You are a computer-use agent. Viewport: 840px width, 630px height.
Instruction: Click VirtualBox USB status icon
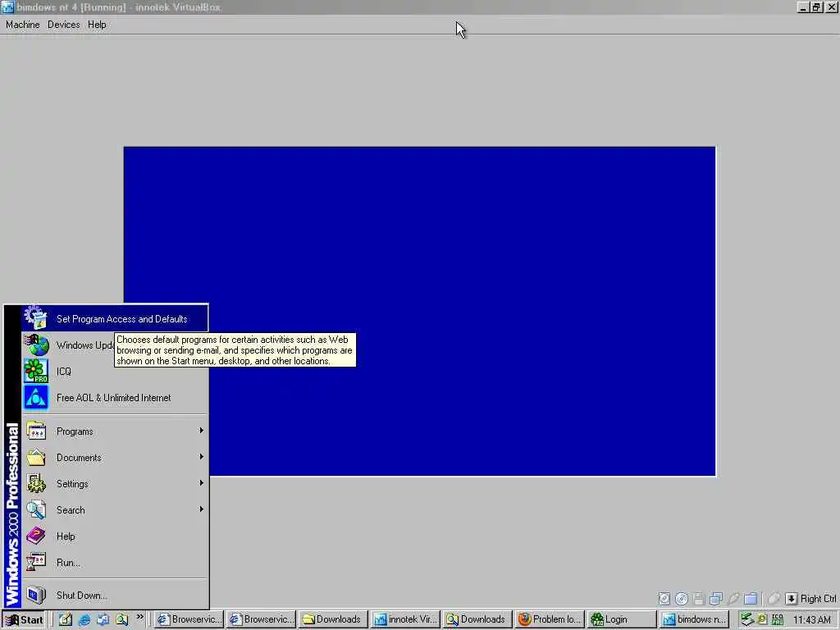(x=733, y=598)
